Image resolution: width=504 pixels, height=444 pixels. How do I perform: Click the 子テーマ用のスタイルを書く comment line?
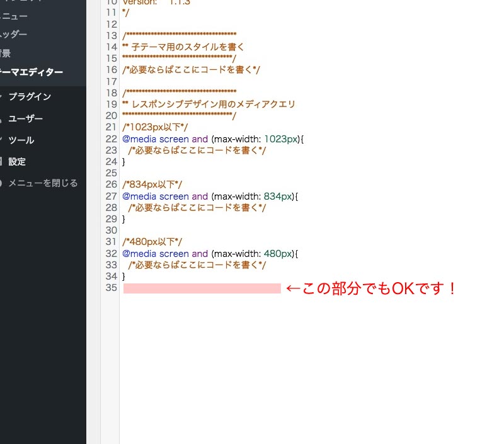pos(183,47)
